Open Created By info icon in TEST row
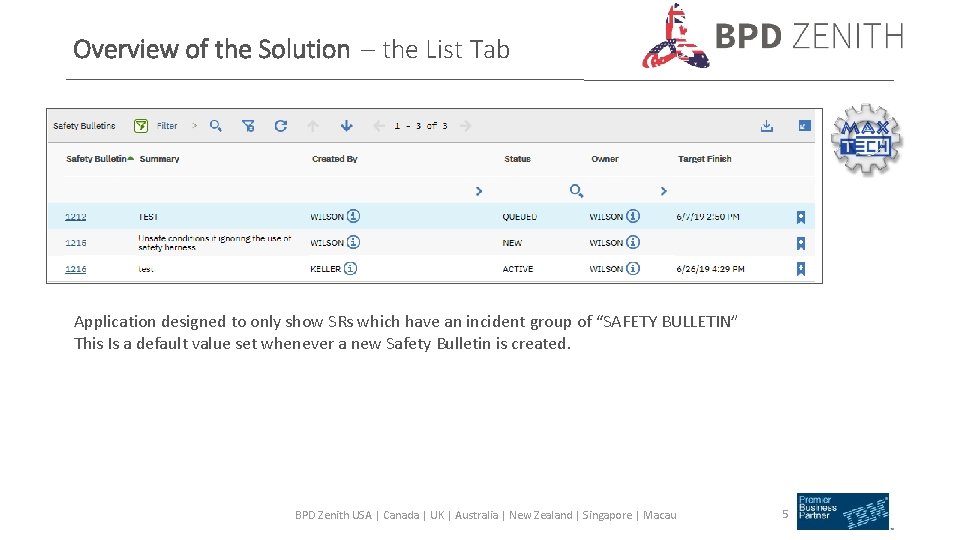Screen dimensions: 960x540 click(353, 216)
